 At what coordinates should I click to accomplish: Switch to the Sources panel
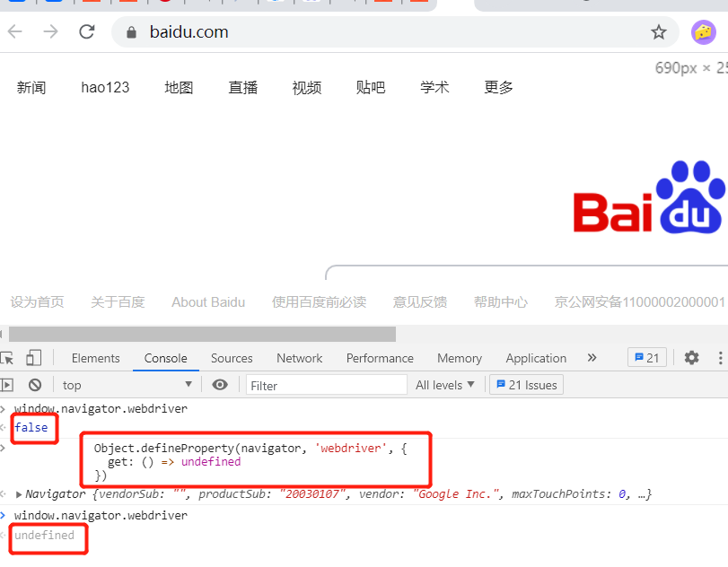click(231, 357)
